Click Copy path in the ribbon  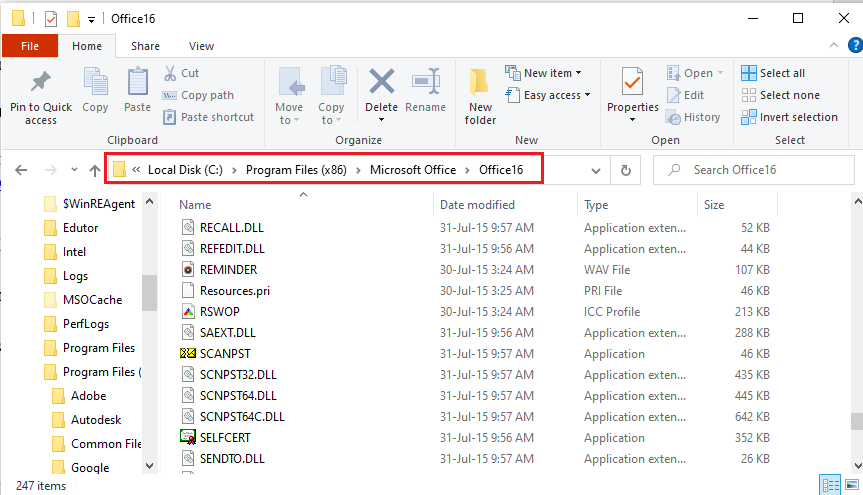(x=199, y=95)
